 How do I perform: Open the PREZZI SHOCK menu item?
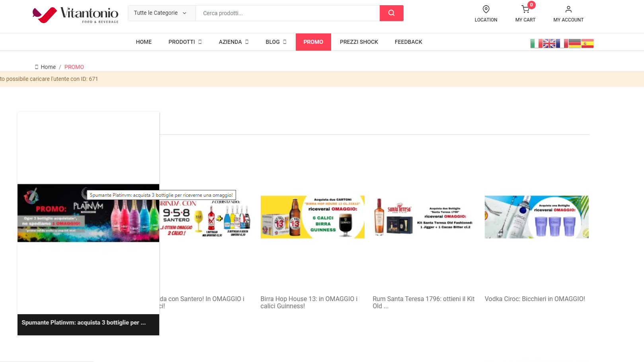(x=359, y=42)
